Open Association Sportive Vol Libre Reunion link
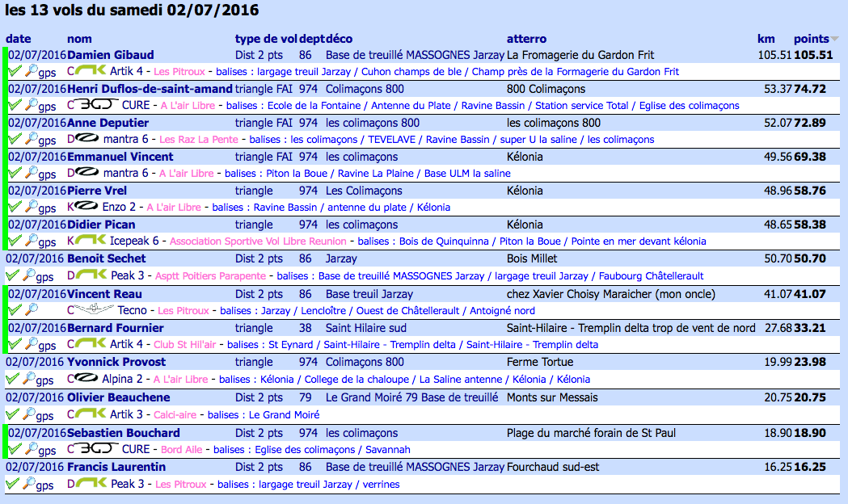The width and height of the screenshot is (848, 504). tap(258, 241)
